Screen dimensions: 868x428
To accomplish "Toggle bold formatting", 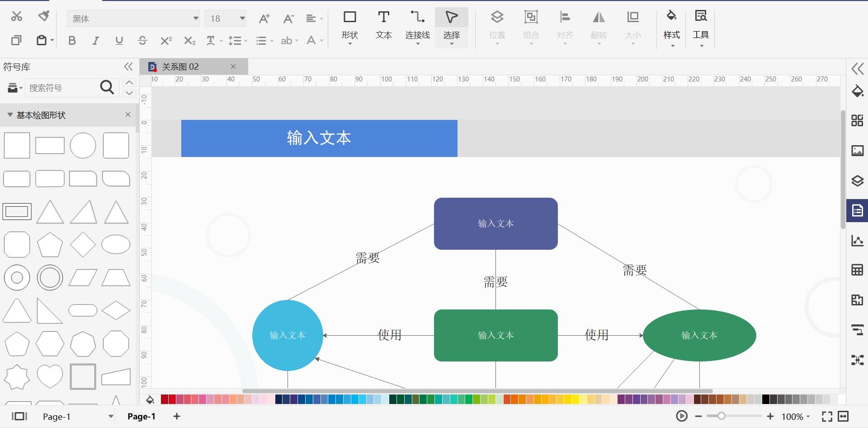I will coord(72,41).
